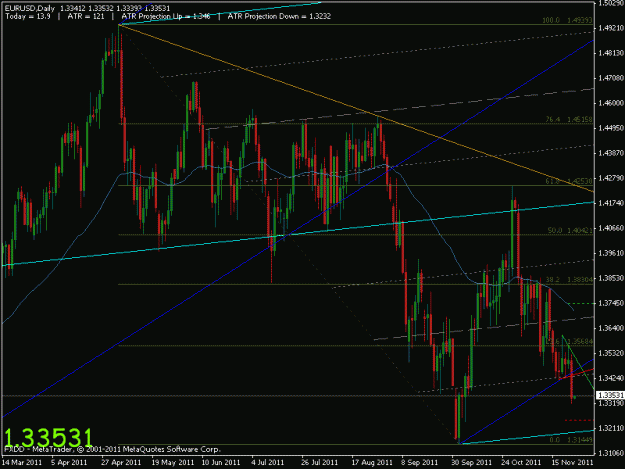This screenshot has height=469, width=625.
Task: Click the 1.41740 price axis value
Action: (x=611, y=203)
